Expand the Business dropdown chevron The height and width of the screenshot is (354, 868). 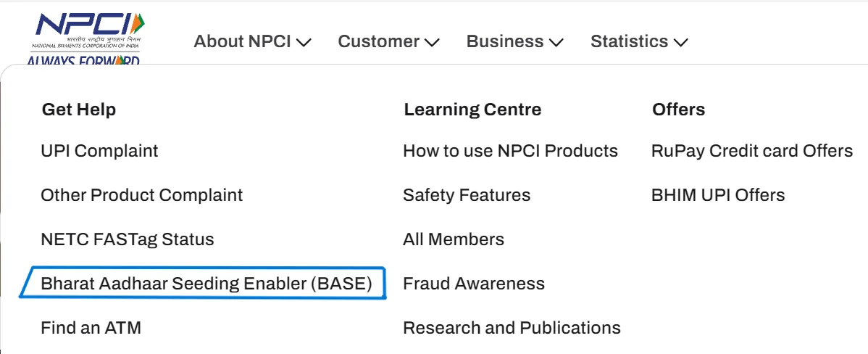click(556, 42)
